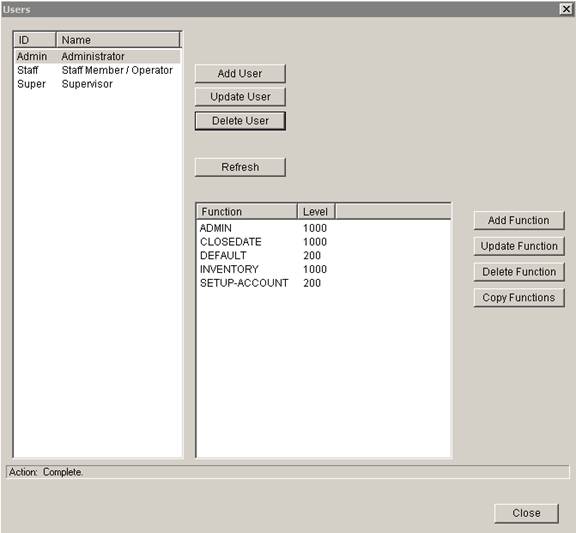This screenshot has height=533, width=576.
Task: Select the SETUP-ACCOUNT function row
Action: [323, 283]
